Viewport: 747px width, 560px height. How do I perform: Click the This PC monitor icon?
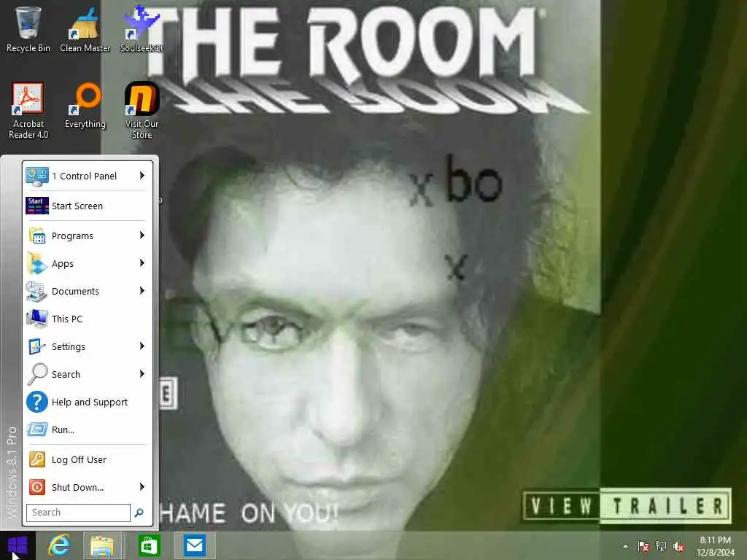pos(37,319)
